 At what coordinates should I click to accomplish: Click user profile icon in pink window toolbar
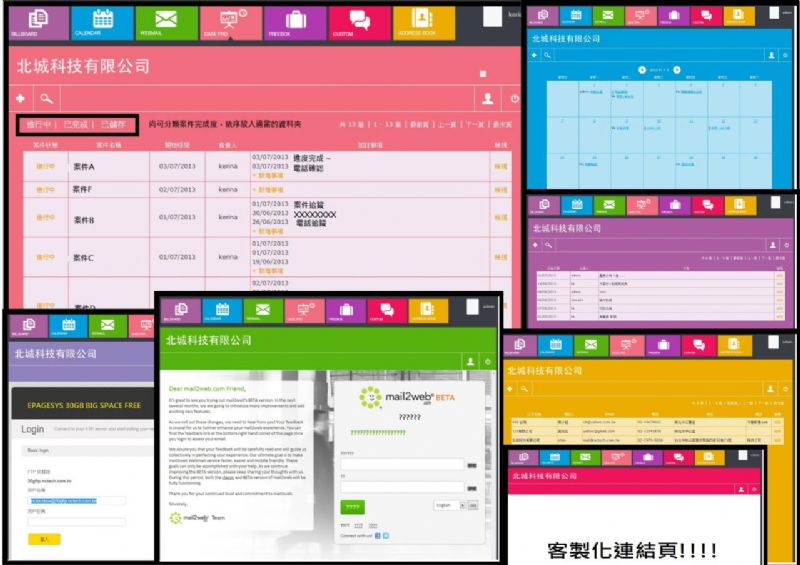488,99
